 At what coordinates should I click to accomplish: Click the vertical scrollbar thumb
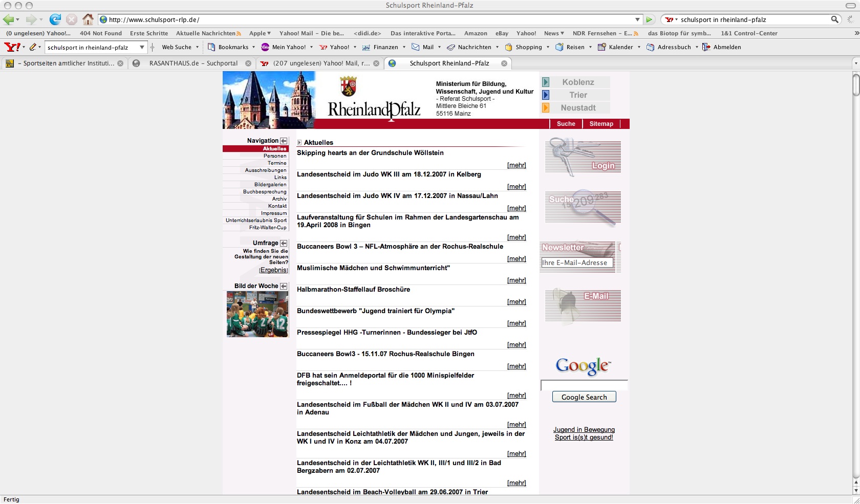[855, 85]
